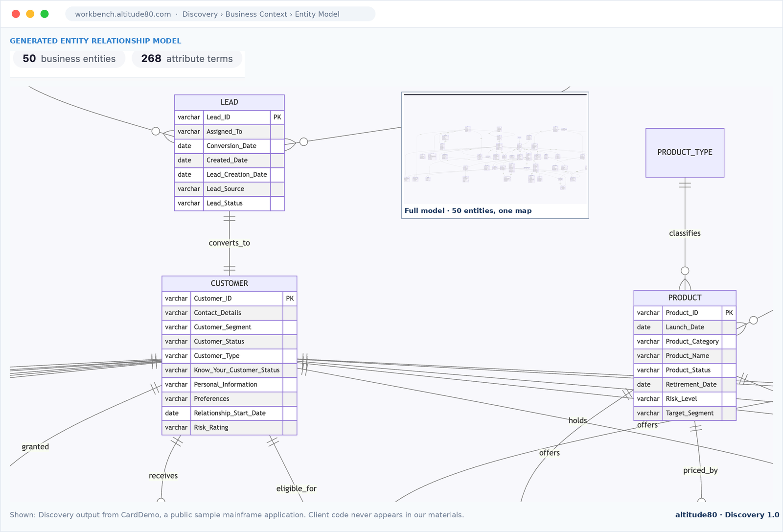Select the Customer_Type attribute
The height and width of the screenshot is (532, 783).
coord(229,356)
